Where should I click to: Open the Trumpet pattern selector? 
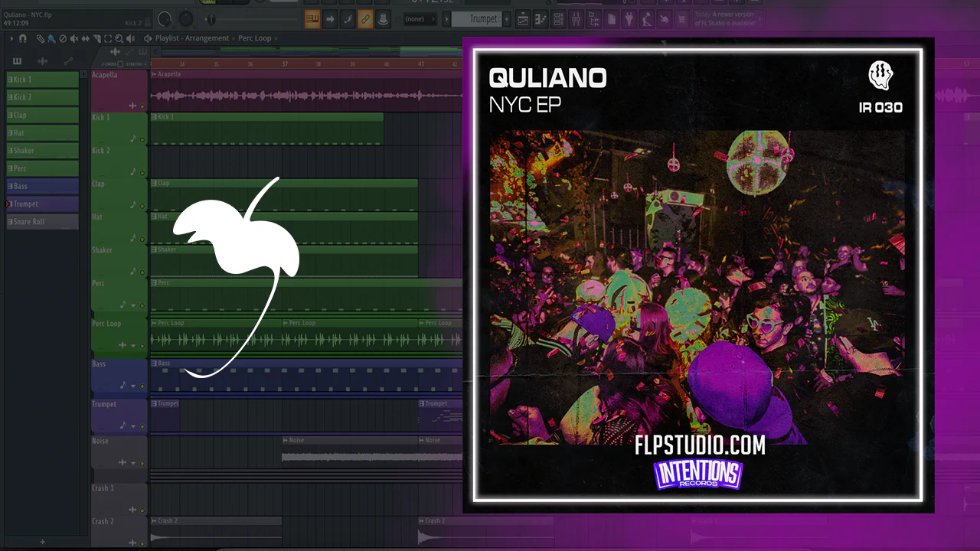(475, 18)
